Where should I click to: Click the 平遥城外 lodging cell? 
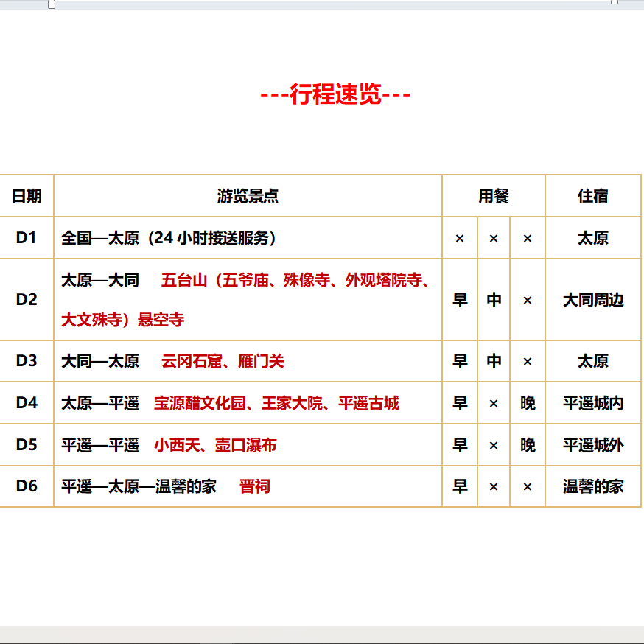coord(592,445)
